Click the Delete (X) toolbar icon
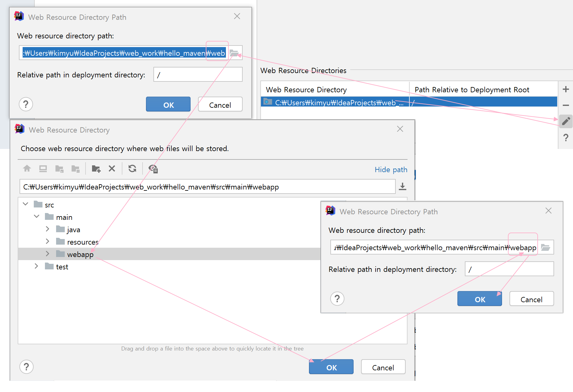Screen dimensions: 573x392 click(112, 168)
